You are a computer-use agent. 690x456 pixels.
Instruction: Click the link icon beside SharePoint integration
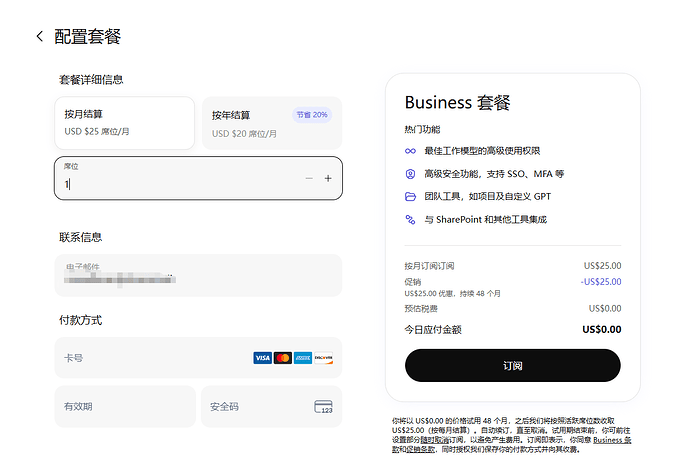410,220
